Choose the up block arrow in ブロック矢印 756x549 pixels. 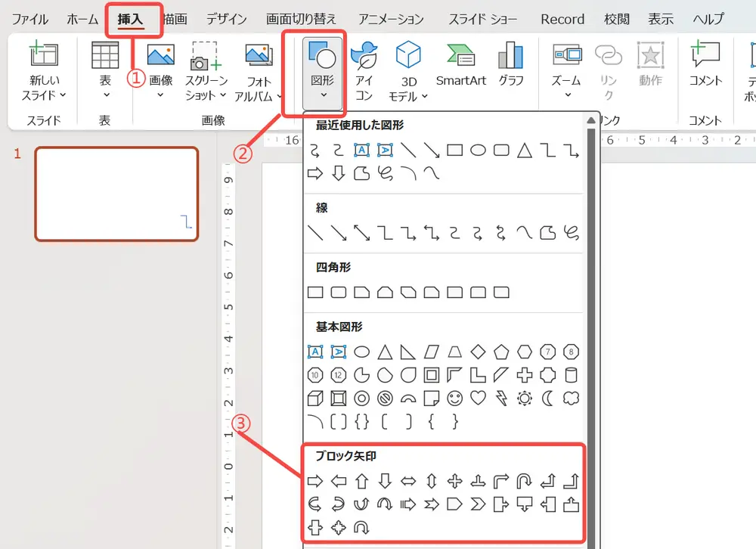[361, 481]
